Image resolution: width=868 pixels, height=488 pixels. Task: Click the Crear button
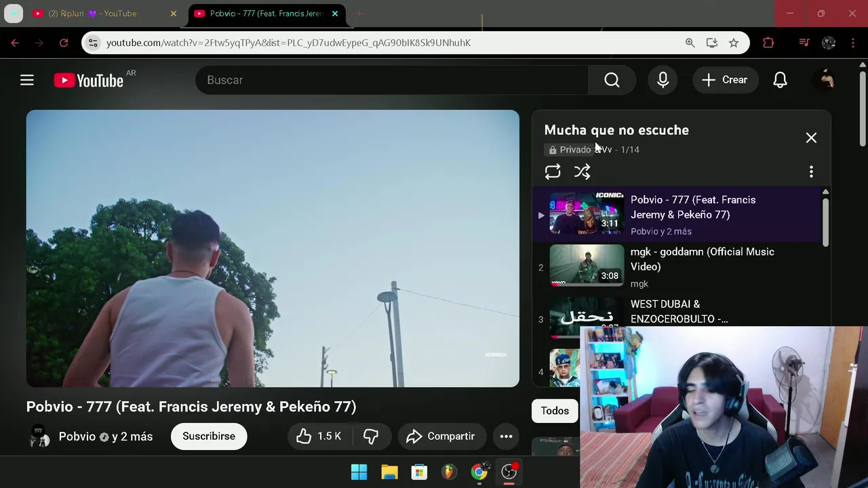click(725, 80)
